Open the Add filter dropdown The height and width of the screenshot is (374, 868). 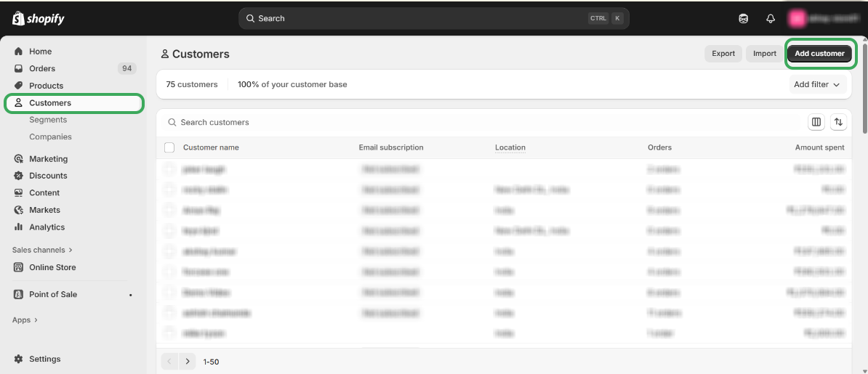pos(818,84)
